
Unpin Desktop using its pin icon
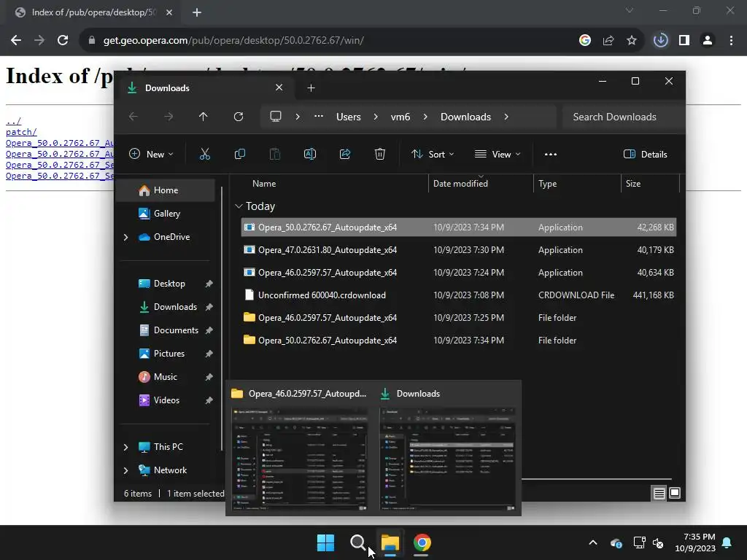[x=209, y=284]
